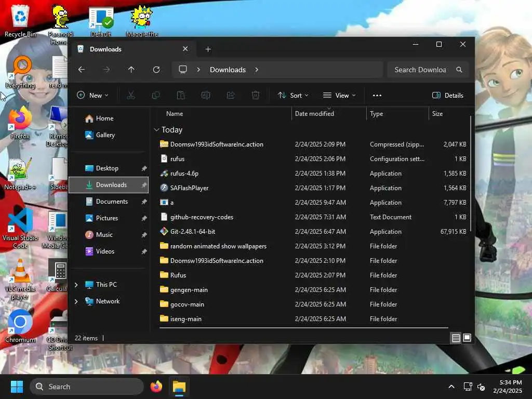
Task: Click the Copy toolbar icon
Action: tap(156, 96)
